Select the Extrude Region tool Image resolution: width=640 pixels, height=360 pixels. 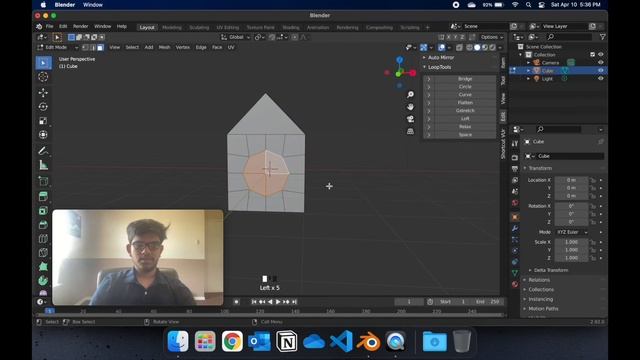[43, 196]
